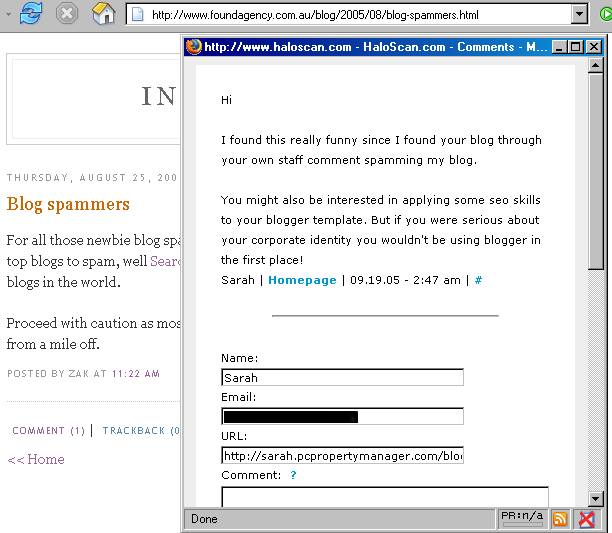
Task: Click the green Go button beside address bar
Action: pyautogui.click(x=606, y=14)
